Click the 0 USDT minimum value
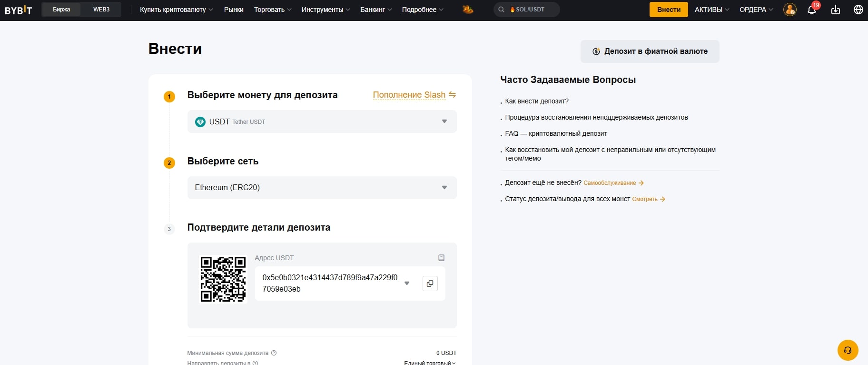This screenshot has width=868, height=365. [x=446, y=353]
